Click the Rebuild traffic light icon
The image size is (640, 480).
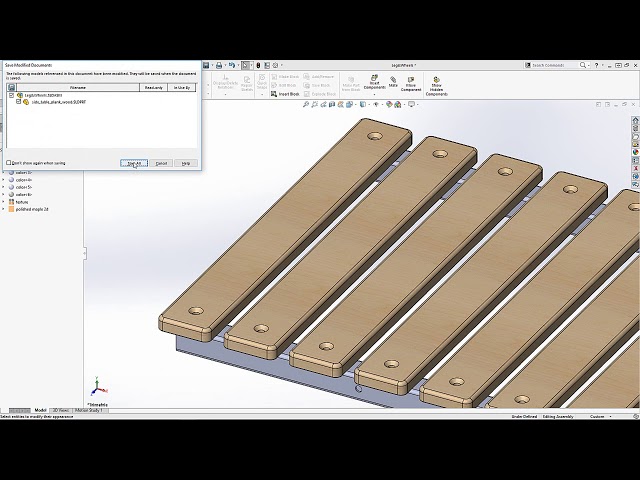coord(258,65)
